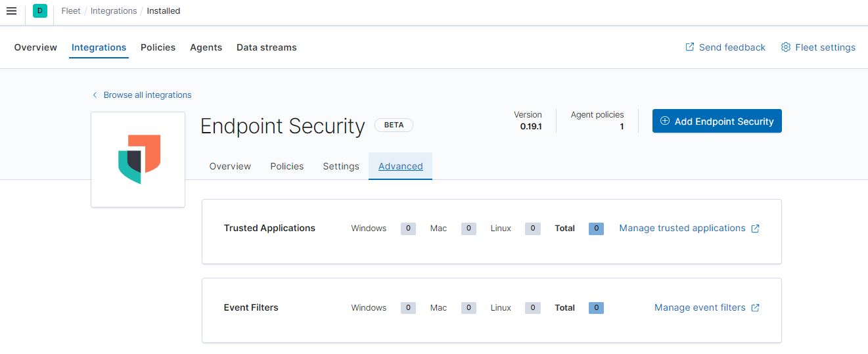Open the integration Overview tab
Screen dimensions: 868x354
230,166
